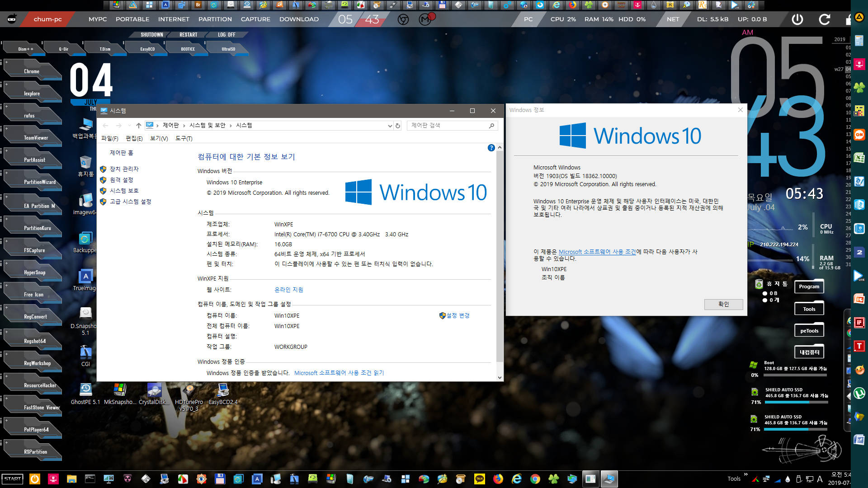868x488 pixels.
Task: Open the 편집(E) menu
Action: click(134, 139)
